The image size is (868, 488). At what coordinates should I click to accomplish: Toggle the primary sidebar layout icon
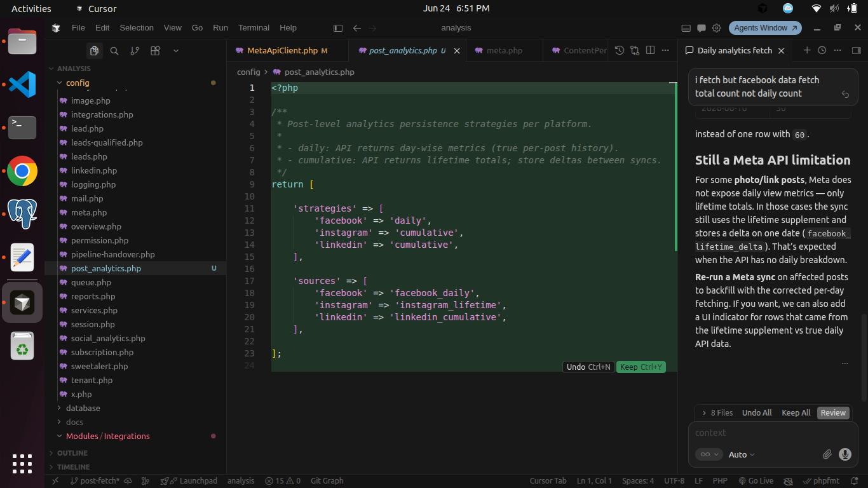[338, 28]
